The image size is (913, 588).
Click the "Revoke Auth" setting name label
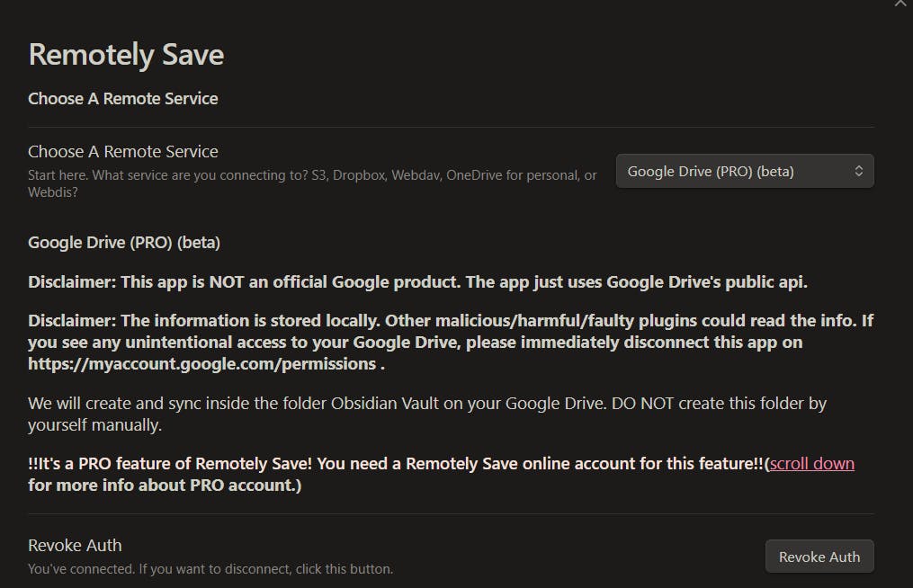click(75, 546)
